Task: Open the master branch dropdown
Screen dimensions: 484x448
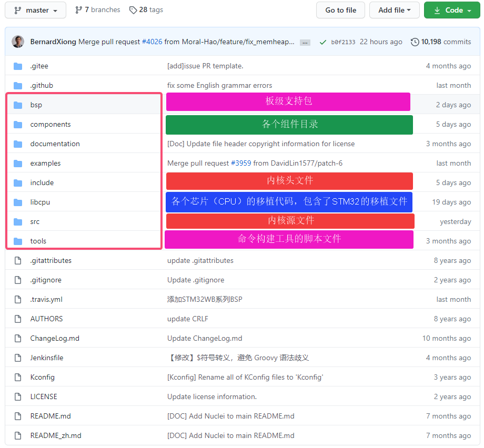Action: tap(35, 10)
